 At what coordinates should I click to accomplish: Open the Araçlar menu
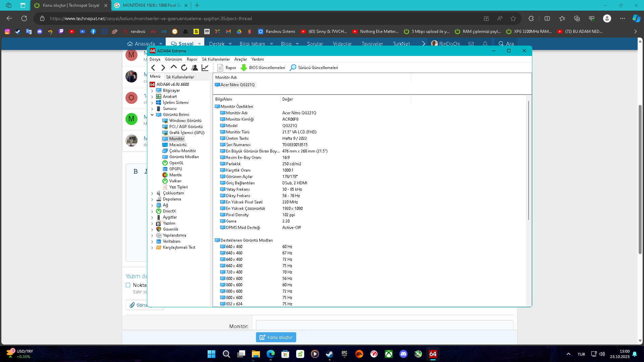point(240,59)
